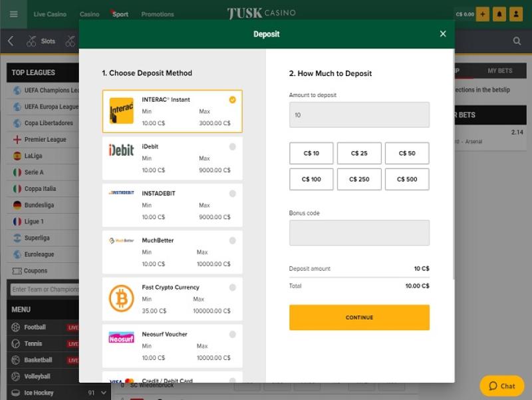532x400 pixels.
Task: Choose the C$ 25 preset amount
Action: click(359, 153)
